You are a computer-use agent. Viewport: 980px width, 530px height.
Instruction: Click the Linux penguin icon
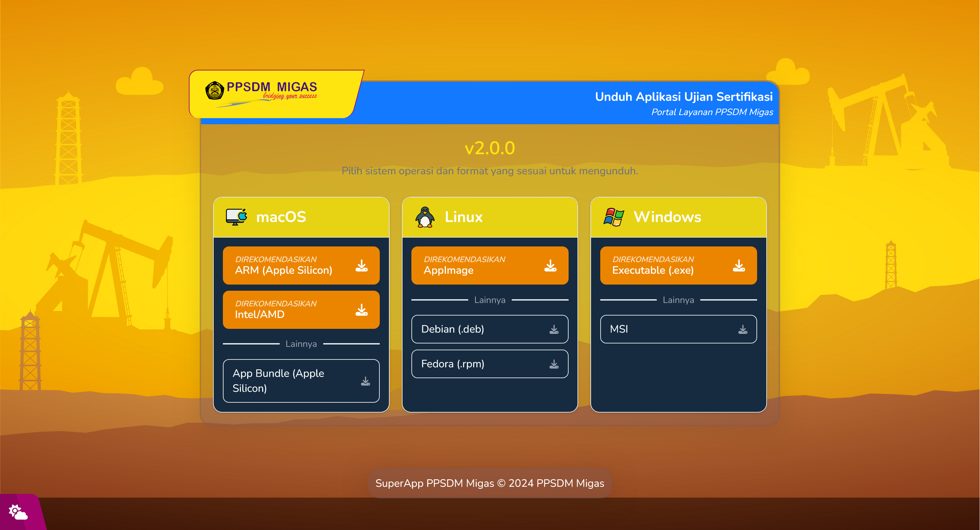pyautogui.click(x=425, y=217)
